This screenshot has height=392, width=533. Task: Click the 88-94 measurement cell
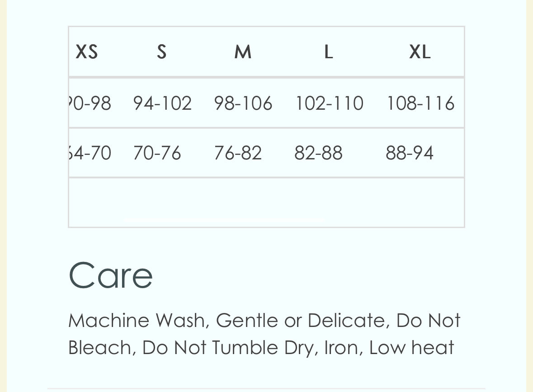[410, 153]
